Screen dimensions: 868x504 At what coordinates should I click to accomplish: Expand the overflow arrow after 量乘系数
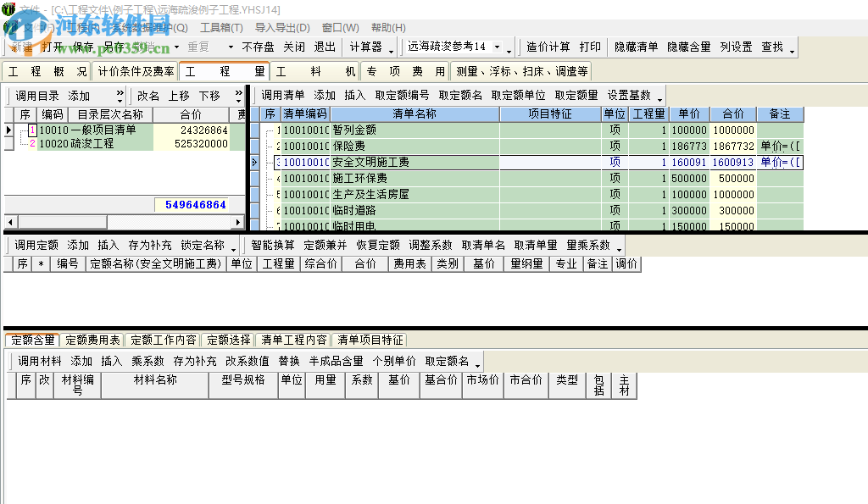tap(619, 249)
